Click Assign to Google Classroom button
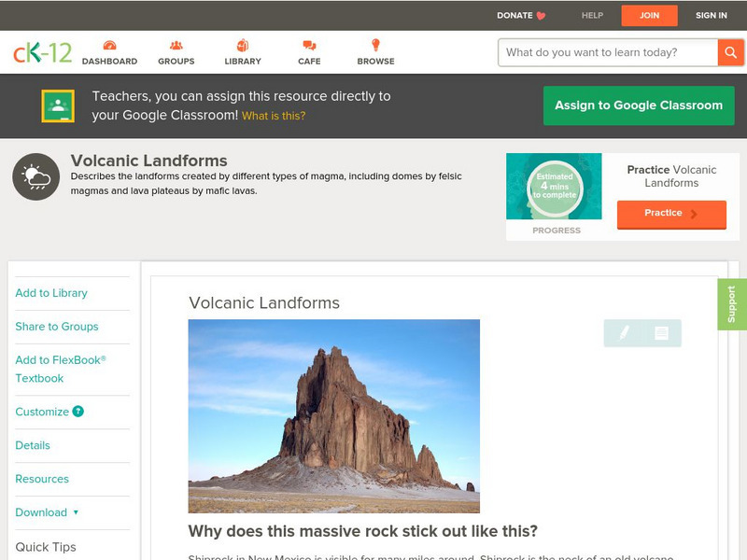Image resolution: width=747 pixels, height=560 pixels. pos(639,105)
